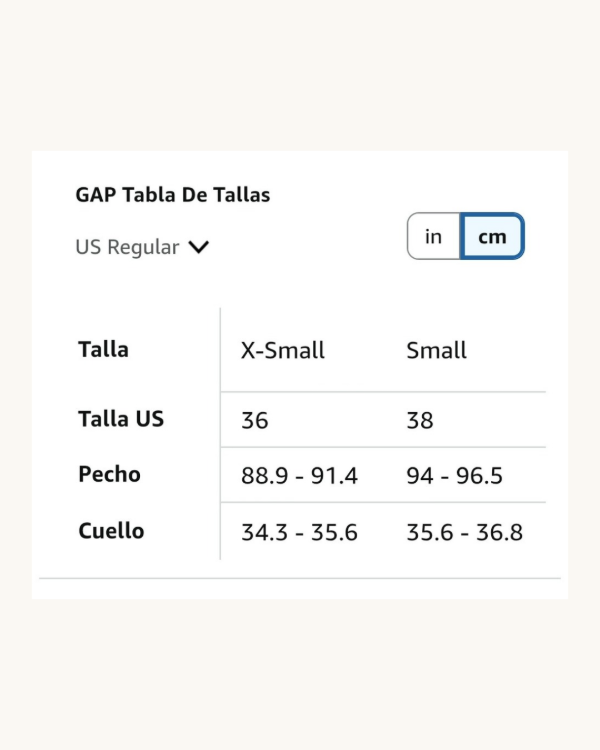The width and height of the screenshot is (600, 750).
Task: Click chest measurement 88.9 - 91.4
Action: pyautogui.click(x=299, y=476)
